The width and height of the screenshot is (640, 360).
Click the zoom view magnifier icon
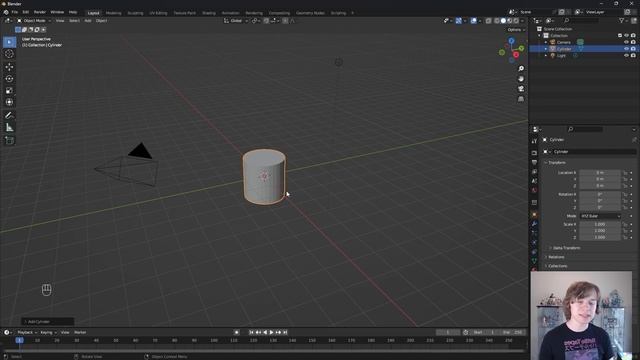521,69
